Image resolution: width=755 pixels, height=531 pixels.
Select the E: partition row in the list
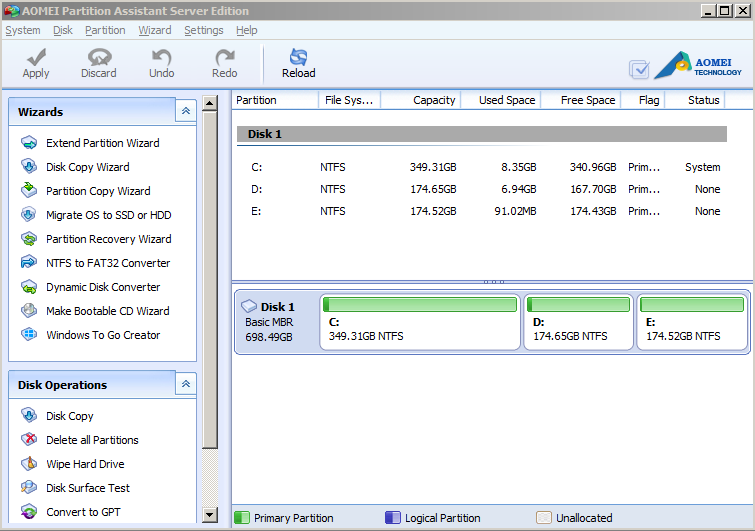(482, 211)
